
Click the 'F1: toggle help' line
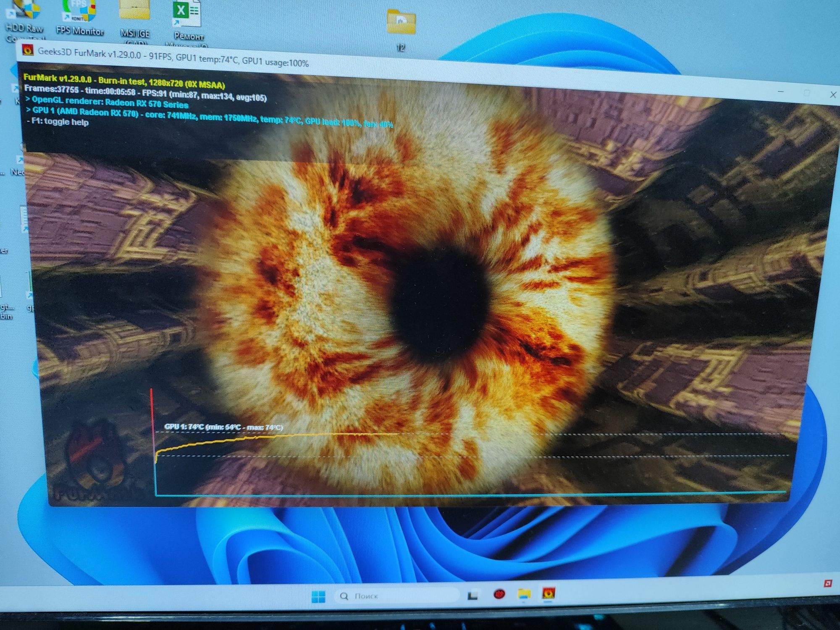[x=58, y=122]
